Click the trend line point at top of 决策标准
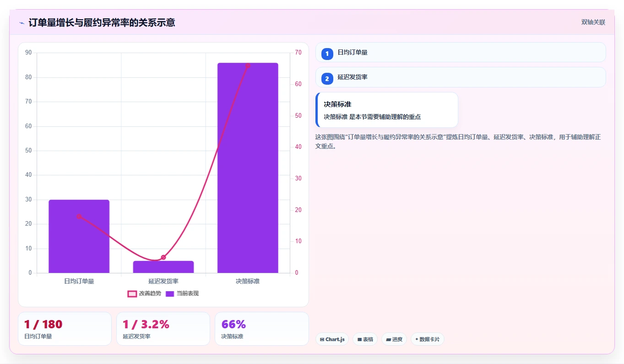This screenshot has height=364, width=624. pyautogui.click(x=248, y=65)
